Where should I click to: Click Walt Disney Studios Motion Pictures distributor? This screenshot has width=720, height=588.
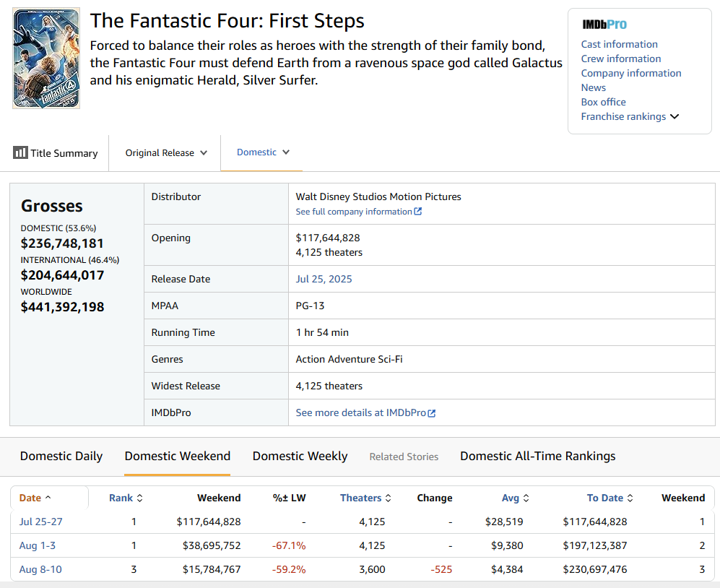coord(378,196)
